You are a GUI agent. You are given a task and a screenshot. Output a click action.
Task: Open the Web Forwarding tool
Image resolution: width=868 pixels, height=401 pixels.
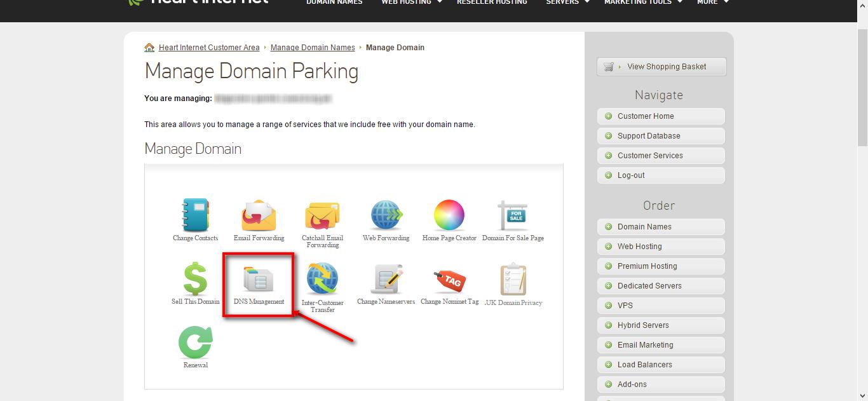coord(386,216)
